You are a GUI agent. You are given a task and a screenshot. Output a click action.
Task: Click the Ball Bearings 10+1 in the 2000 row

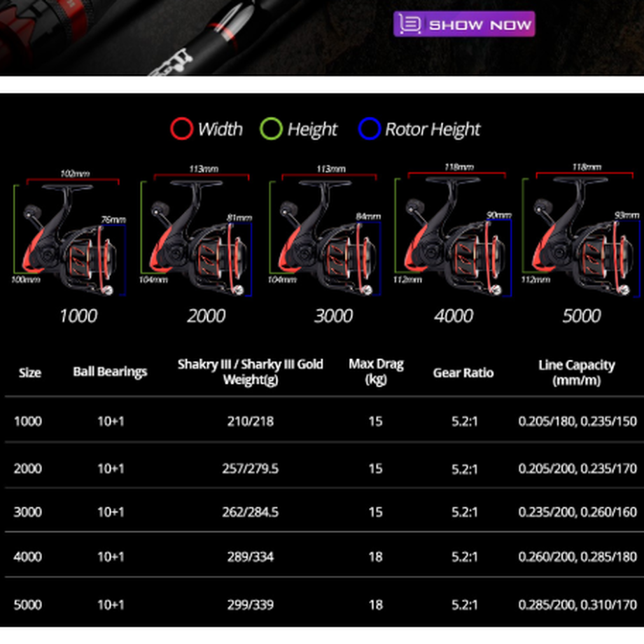point(111,468)
